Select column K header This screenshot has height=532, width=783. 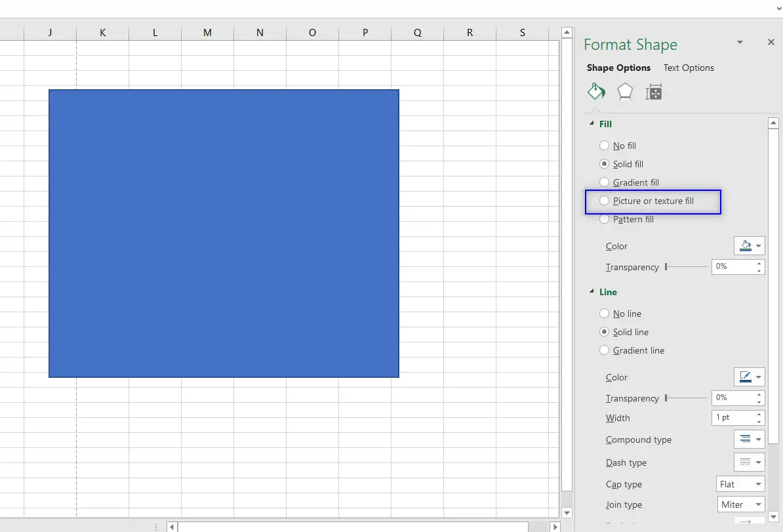pyautogui.click(x=102, y=33)
